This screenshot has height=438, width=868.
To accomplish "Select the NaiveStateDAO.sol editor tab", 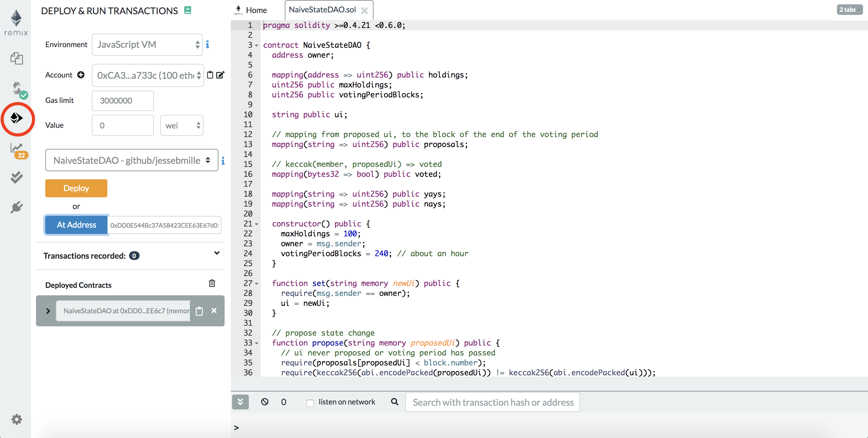I will 322,10.
